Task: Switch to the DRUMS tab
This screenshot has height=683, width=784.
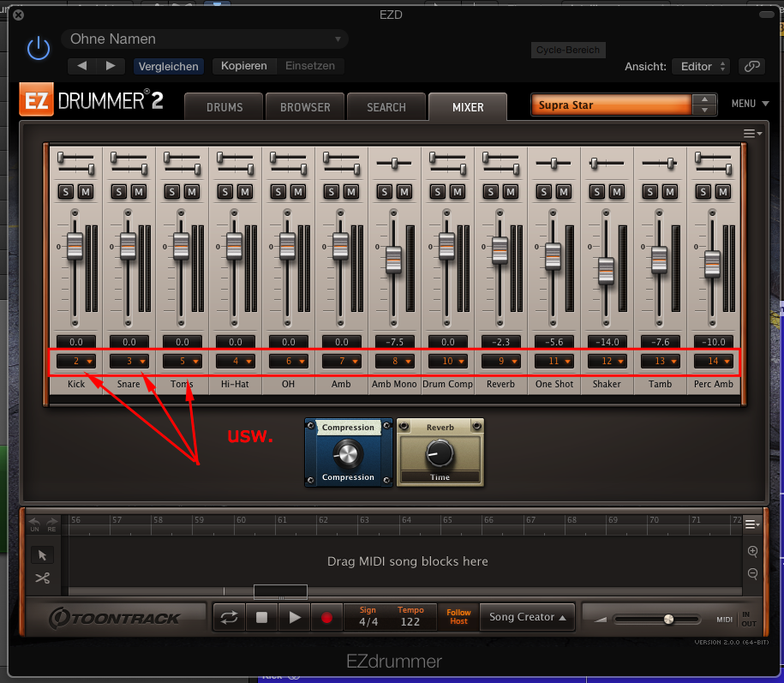Action: 224,107
